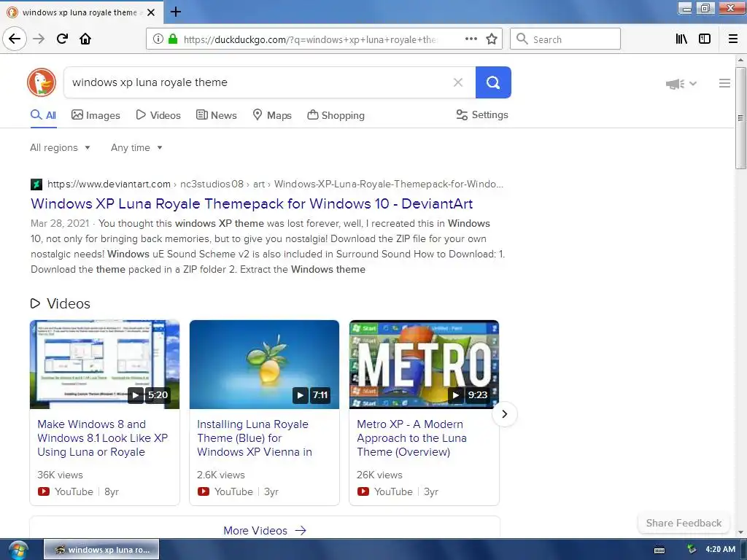747x560 pixels.
Task: Show site information icon in address bar
Action: [158, 39]
